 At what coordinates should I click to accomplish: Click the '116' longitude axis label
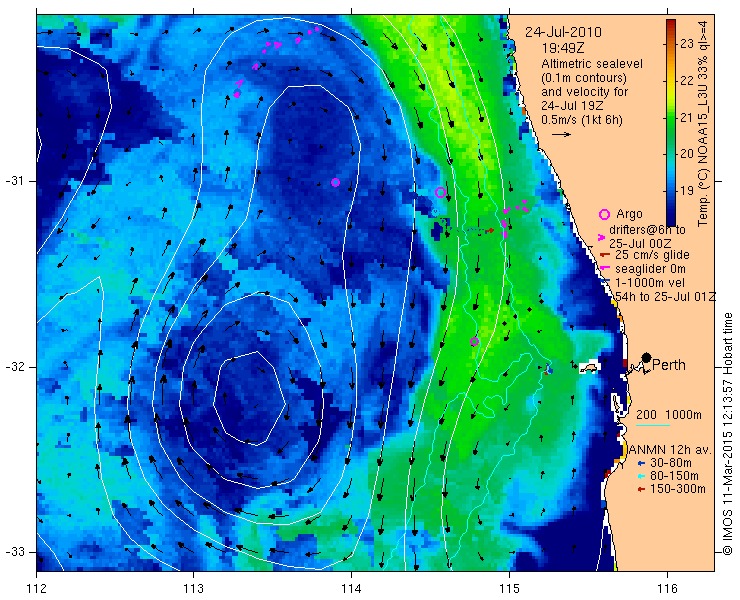tap(667, 588)
